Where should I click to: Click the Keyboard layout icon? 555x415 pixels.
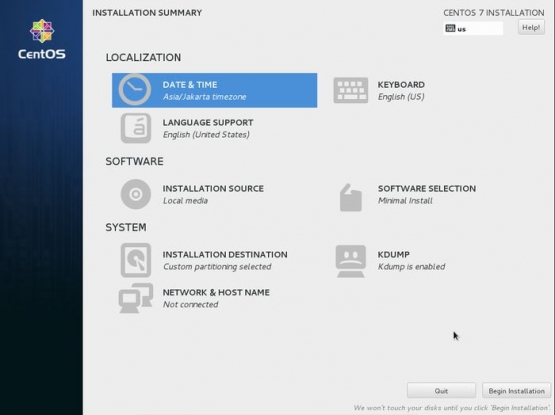(x=350, y=90)
